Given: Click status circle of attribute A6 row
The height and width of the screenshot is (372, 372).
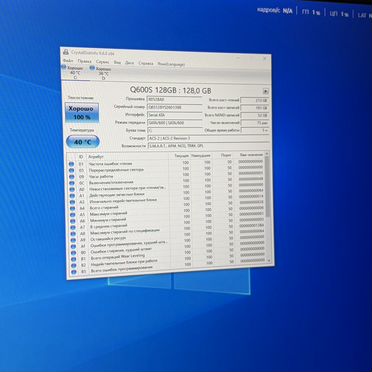Looking at the screenshot, I should tap(73, 221).
